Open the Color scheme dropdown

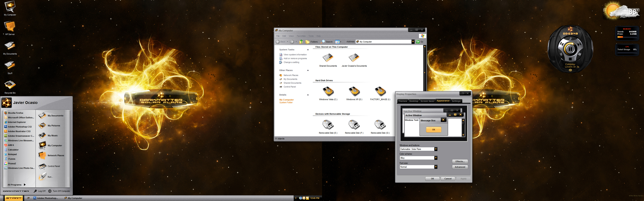coord(435,158)
